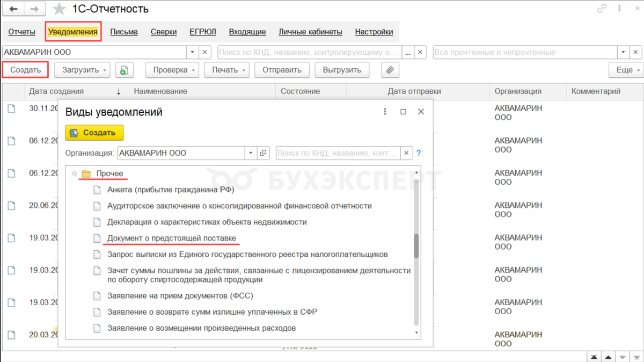Go back with the left arrow button

point(13,9)
